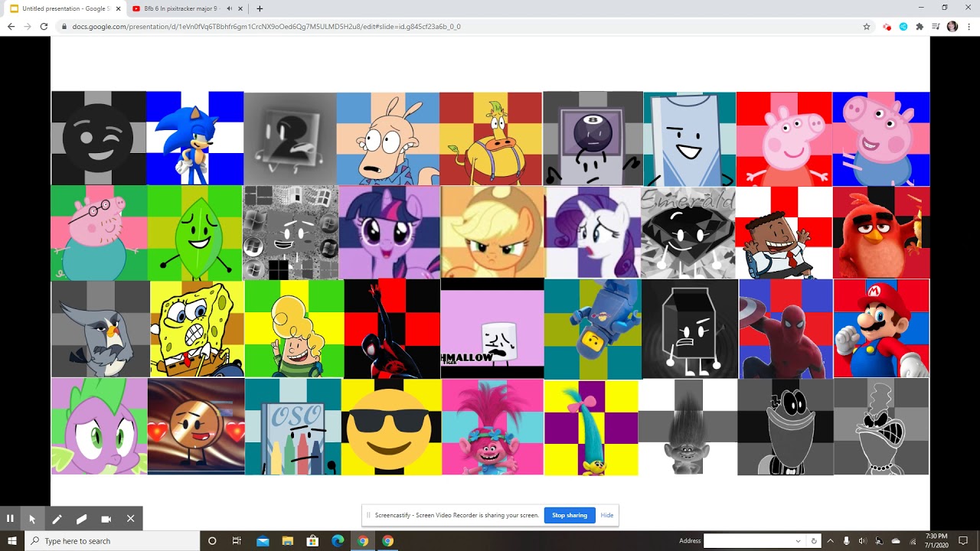Select the Screencastify mouse cursor tool
This screenshot has height=551, width=980.
[x=32, y=518]
